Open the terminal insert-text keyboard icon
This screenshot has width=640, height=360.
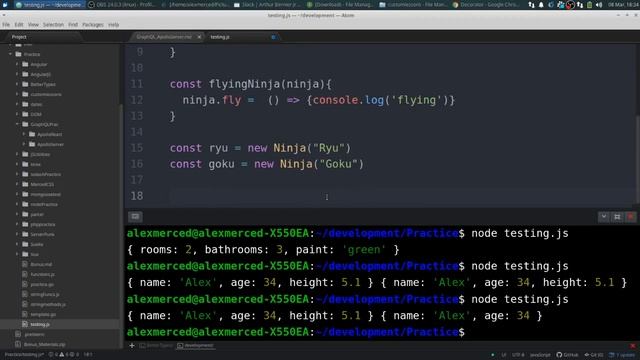point(135,217)
